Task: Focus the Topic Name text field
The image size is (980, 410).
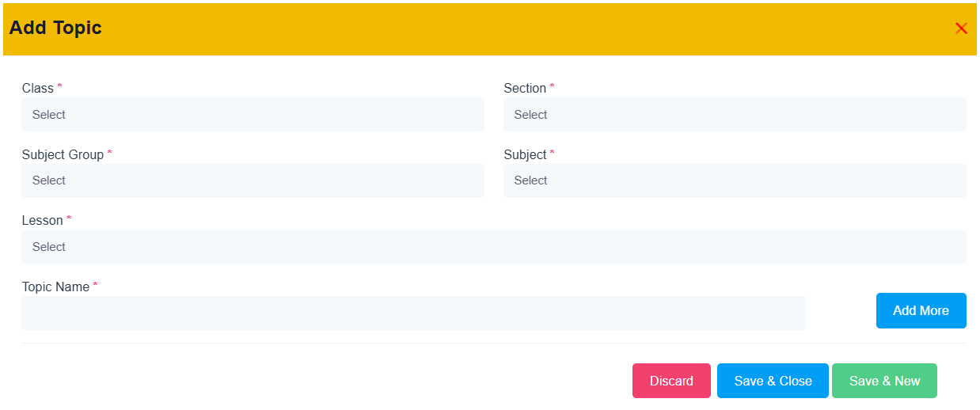Action: coord(413,313)
